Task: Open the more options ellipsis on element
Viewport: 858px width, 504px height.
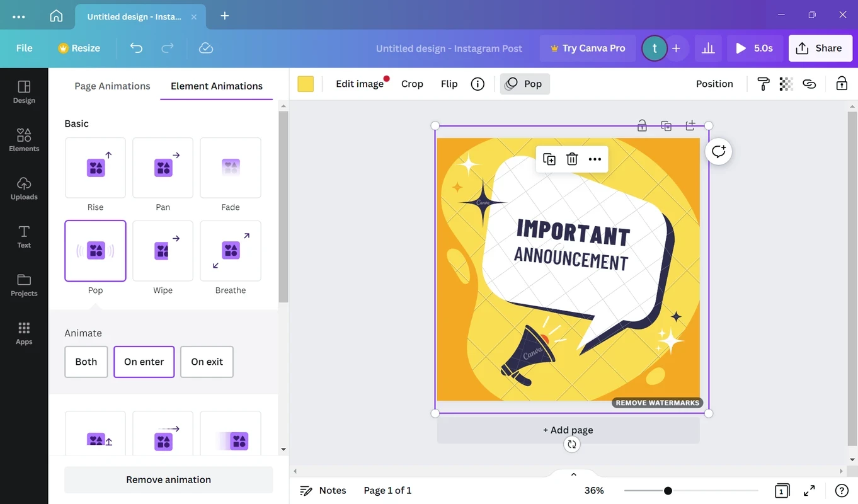Action: pos(595,159)
